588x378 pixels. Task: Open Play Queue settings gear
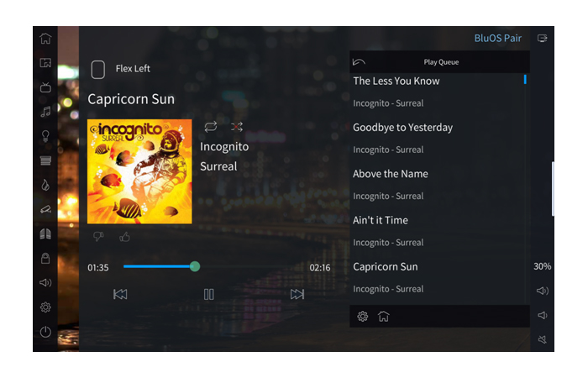tap(363, 317)
